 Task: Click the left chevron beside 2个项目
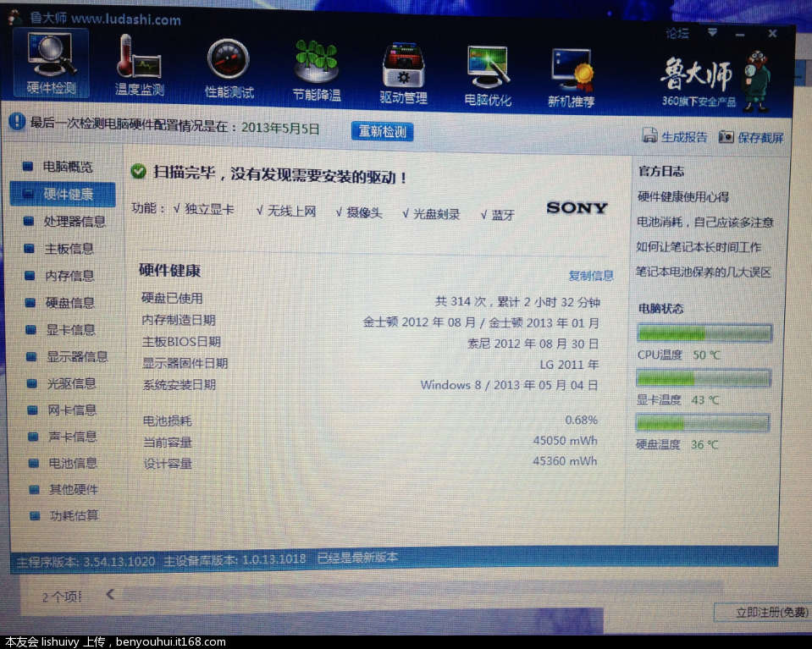(110, 594)
